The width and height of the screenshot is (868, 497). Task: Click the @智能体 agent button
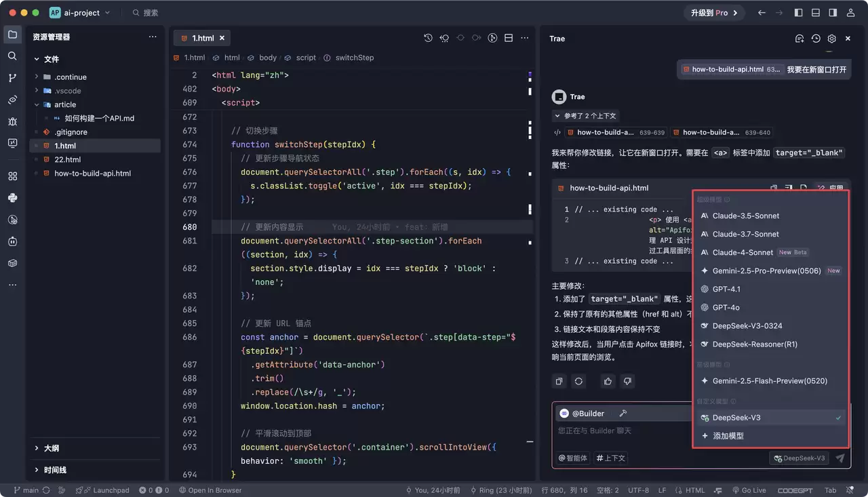point(573,458)
